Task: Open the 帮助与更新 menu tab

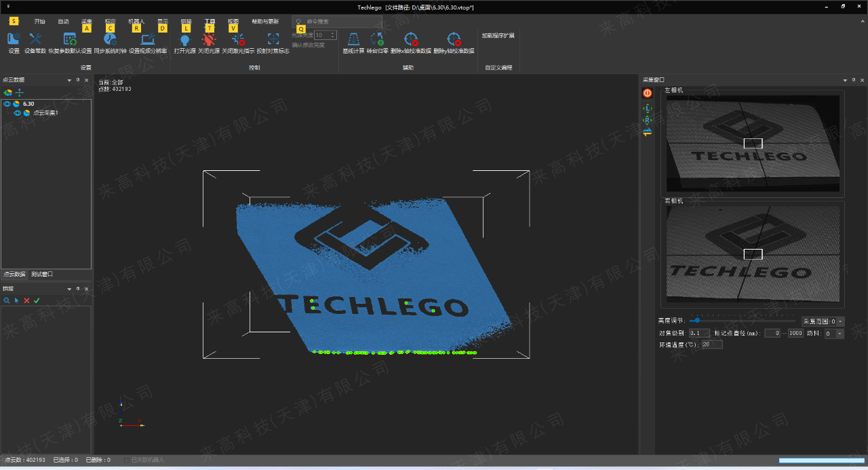Action: tap(264, 21)
